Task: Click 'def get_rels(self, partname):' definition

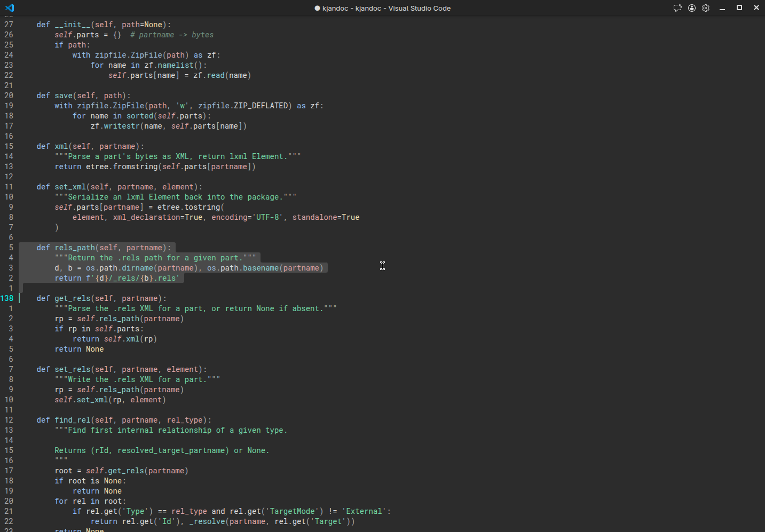Action: point(101,298)
